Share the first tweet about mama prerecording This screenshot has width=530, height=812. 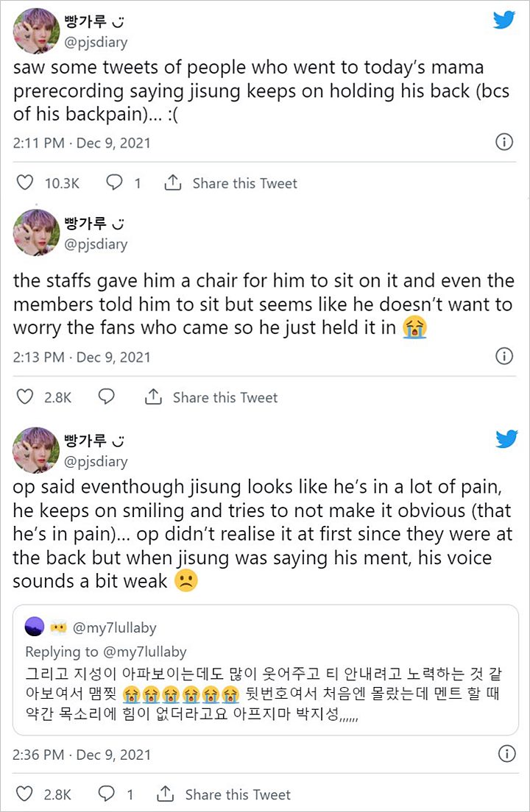(231, 183)
